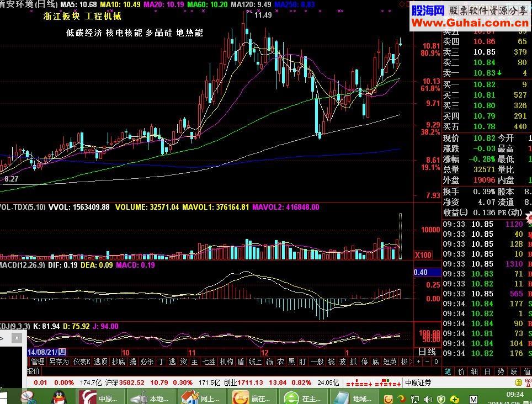Switch side panel to 价 tab

(x=461, y=372)
